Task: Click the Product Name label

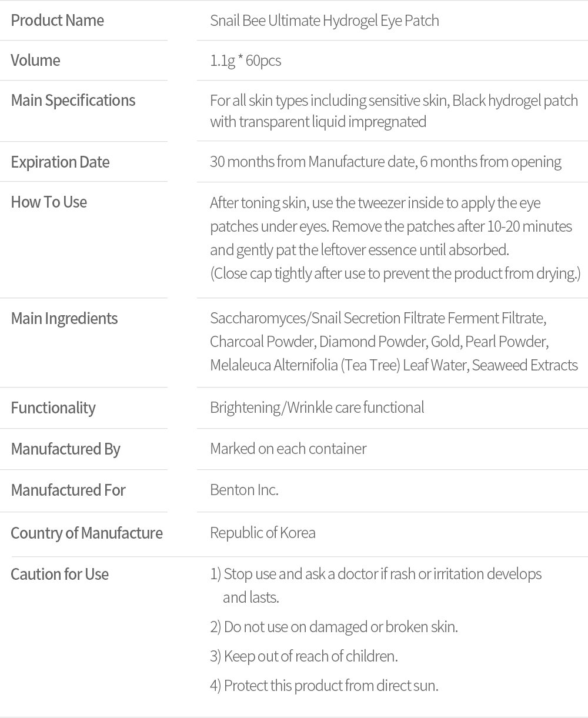Action: pyautogui.click(x=57, y=21)
